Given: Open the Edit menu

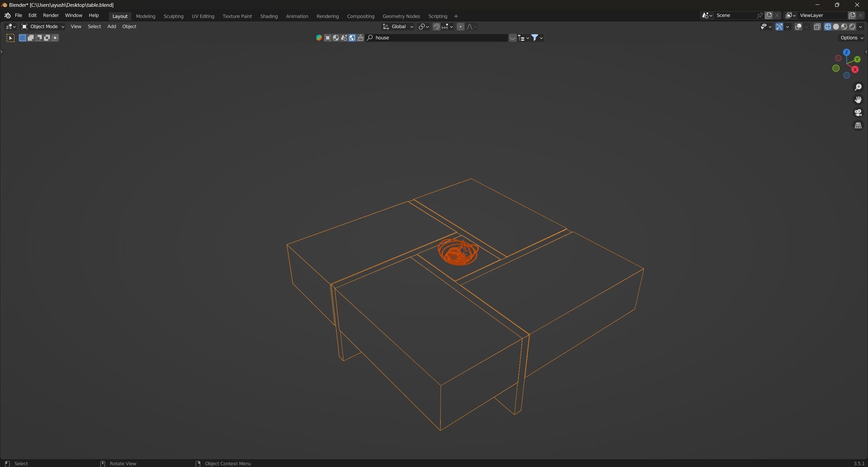Looking at the screenshot, I should tap(32, 16).
